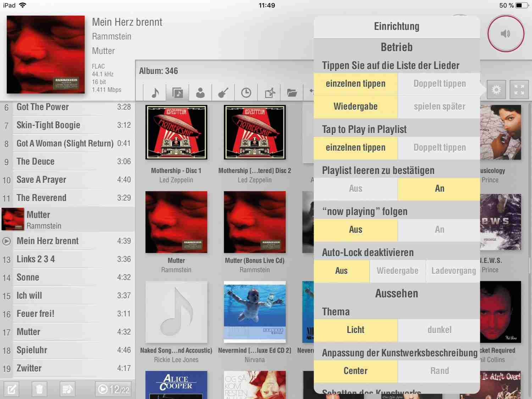532x399 pixels.
Task: Open the Genres guitar icon
Action: coord(223,93)
